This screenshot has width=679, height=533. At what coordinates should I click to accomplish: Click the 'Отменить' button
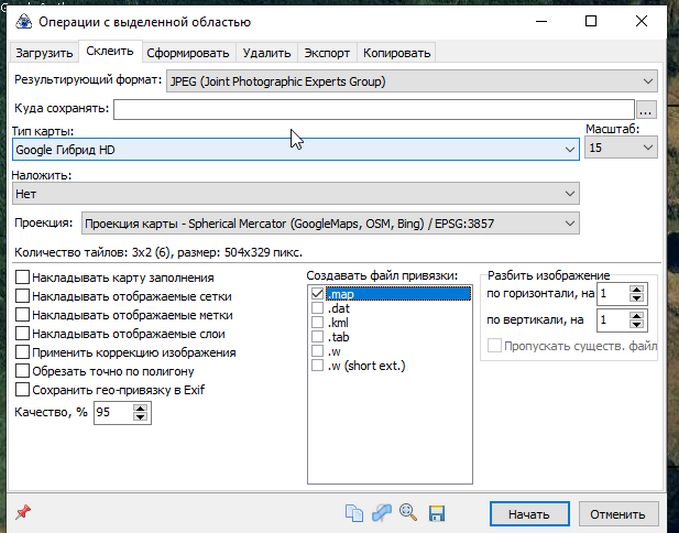[x=618, y=515]
